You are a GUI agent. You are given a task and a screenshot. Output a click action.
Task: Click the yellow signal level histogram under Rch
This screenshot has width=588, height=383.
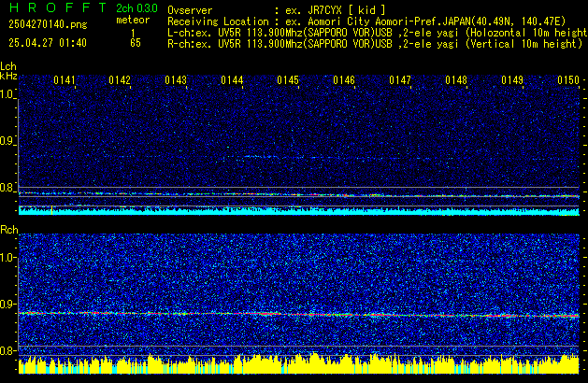point(299,364)
